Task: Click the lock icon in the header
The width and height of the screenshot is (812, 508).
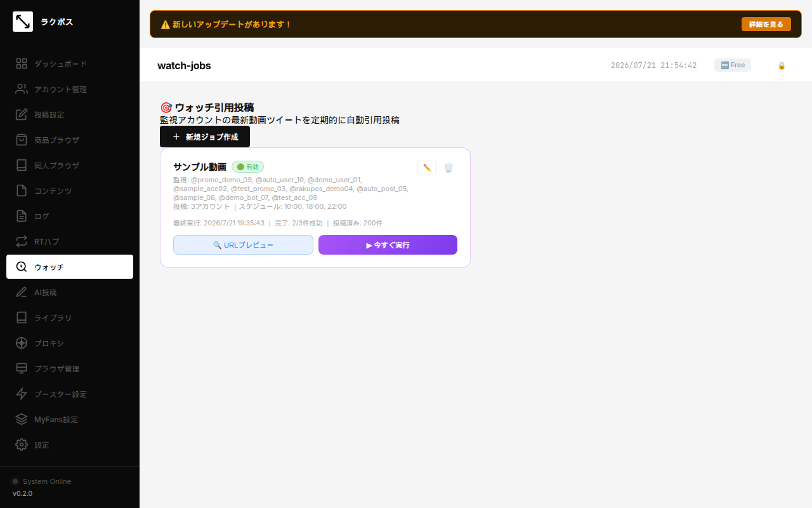Action: point(782,65)
